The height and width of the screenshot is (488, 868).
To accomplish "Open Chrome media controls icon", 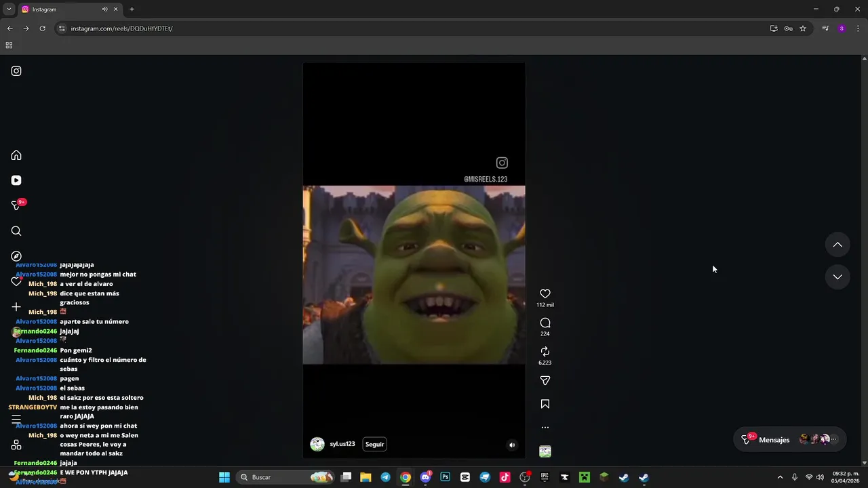I will pos(825,28).
